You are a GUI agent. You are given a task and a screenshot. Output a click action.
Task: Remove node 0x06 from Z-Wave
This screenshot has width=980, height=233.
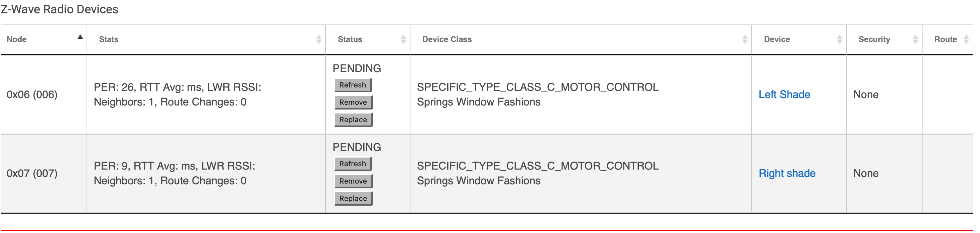353,102
